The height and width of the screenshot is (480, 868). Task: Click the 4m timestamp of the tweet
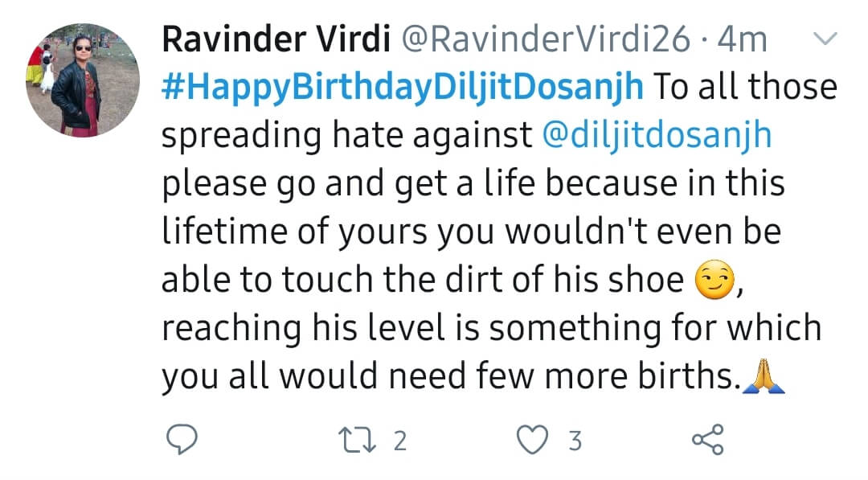point(742,39)
